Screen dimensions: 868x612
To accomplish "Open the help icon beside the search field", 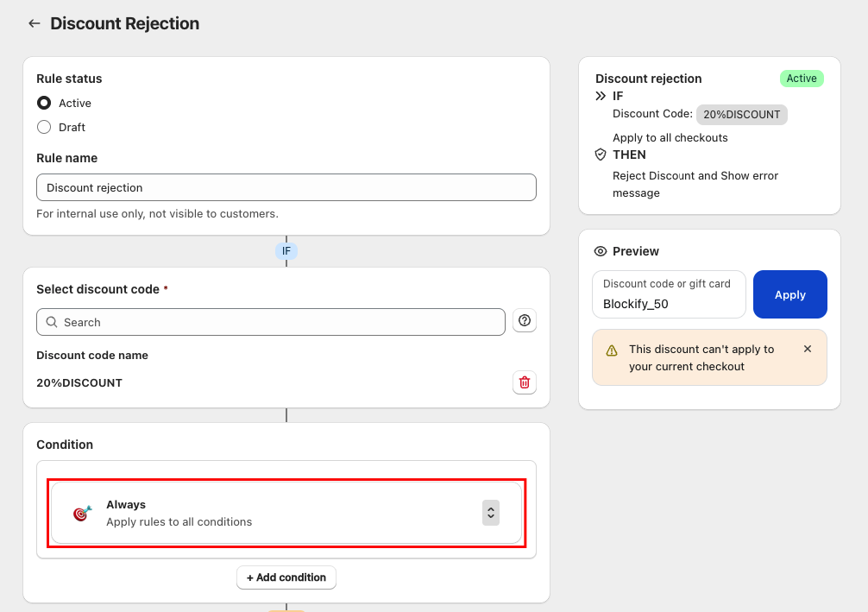I will [525, 320].
